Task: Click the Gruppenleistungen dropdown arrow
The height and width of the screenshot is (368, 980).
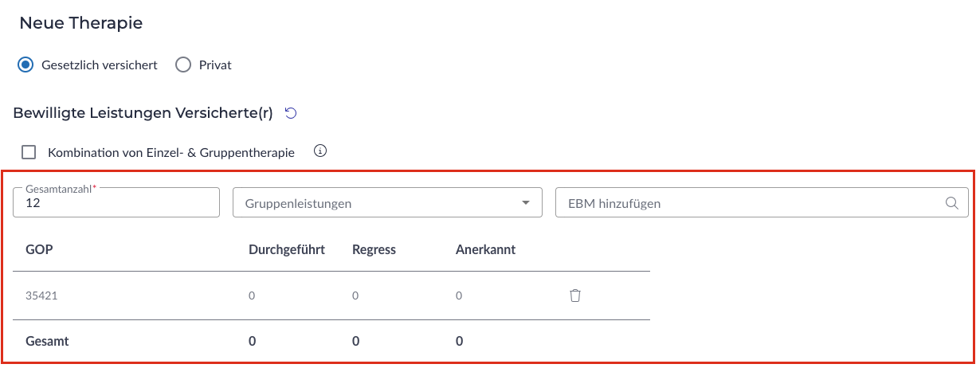Action: [x=526, y=203]
